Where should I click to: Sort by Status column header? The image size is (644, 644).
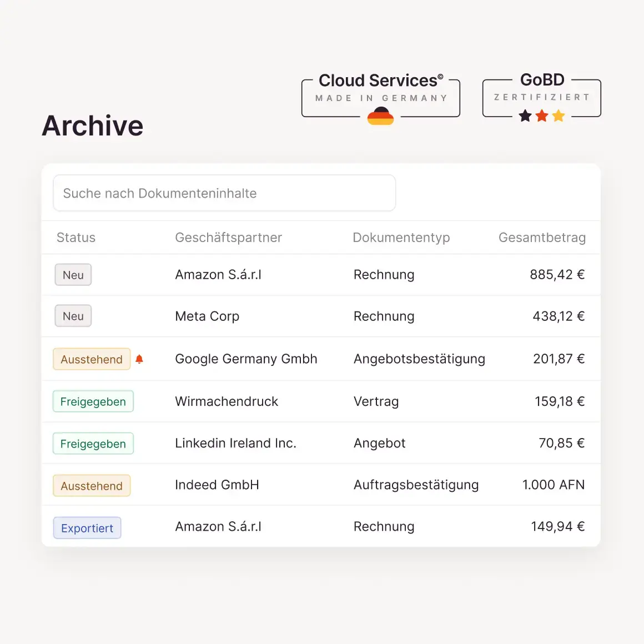(x=76, y=238)
